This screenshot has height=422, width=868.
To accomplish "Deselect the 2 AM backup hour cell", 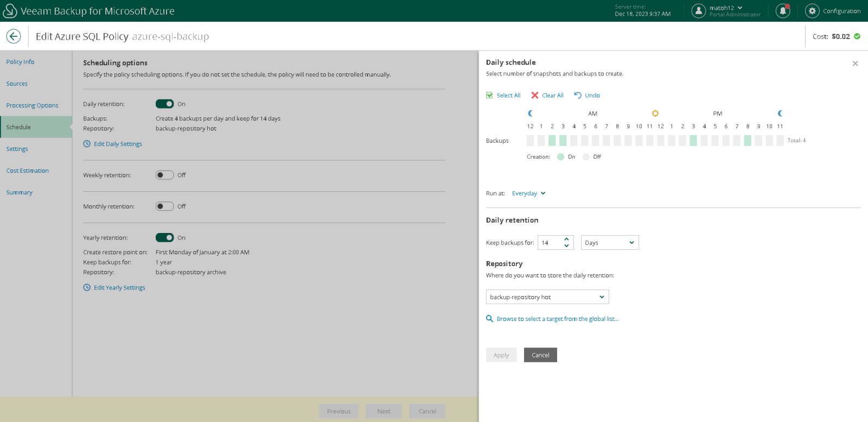I will pos(552,141).
